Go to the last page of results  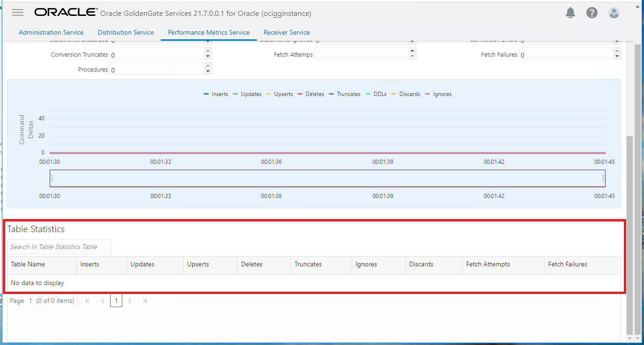coord(145,301)
